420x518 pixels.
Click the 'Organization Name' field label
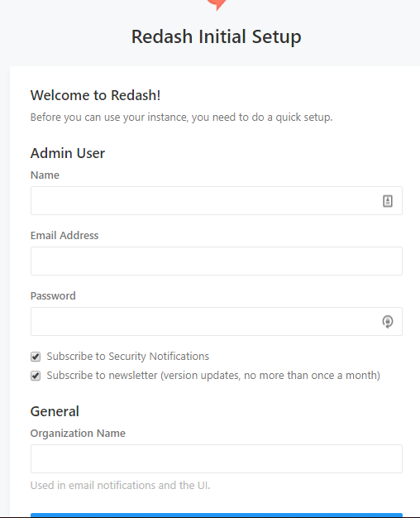pos(78,434)
